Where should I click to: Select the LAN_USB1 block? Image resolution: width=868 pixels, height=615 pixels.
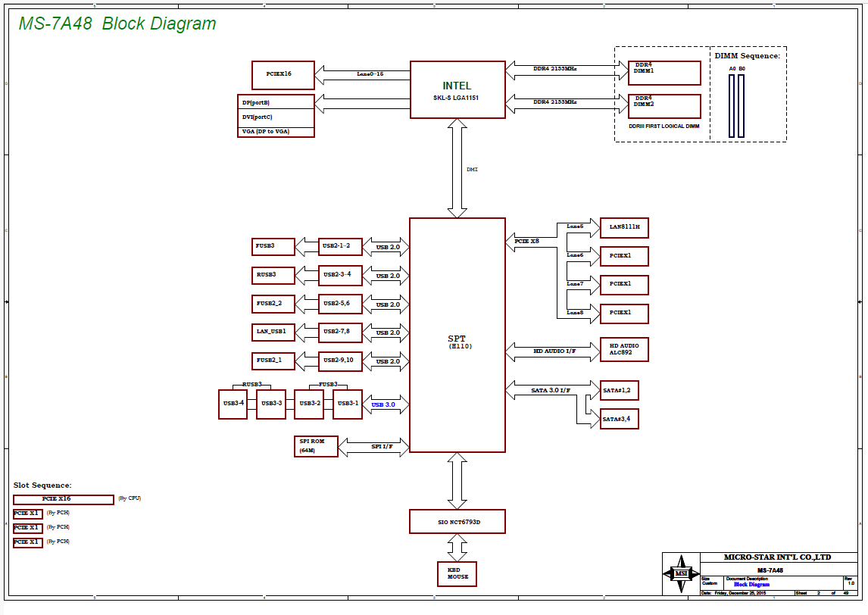tap(273, 332)
